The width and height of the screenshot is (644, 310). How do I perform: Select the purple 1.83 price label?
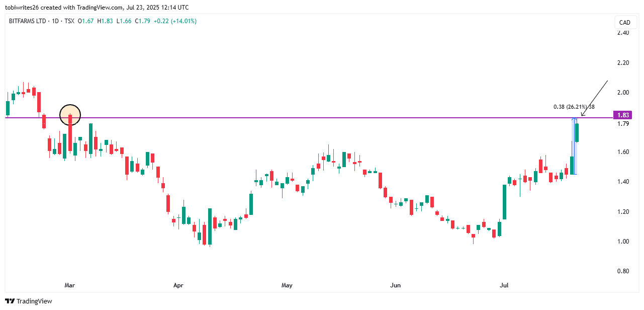point(623,115)
